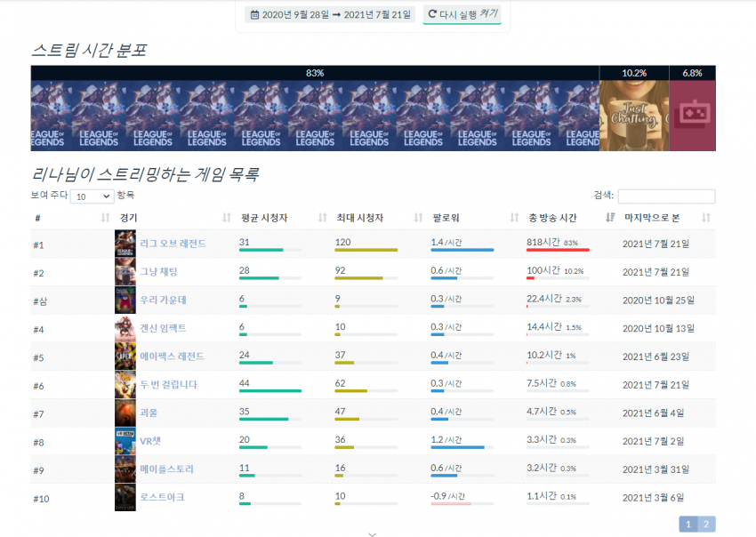Click the 괴물 row cover icon
The width and height of the screenshot is (756, 537).
tap(125, 413)
